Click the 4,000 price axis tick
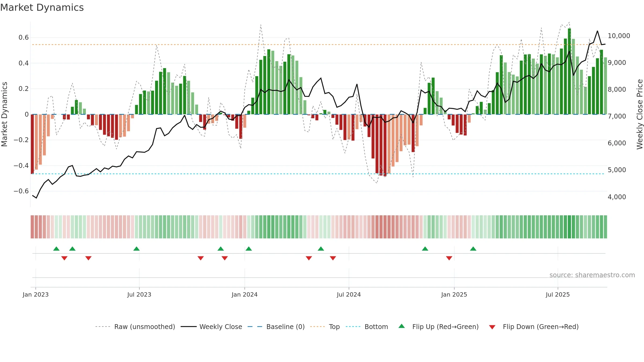 coord(617,197)
